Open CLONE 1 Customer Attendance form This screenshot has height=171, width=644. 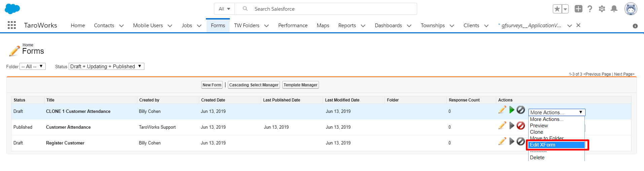[78, 112]
